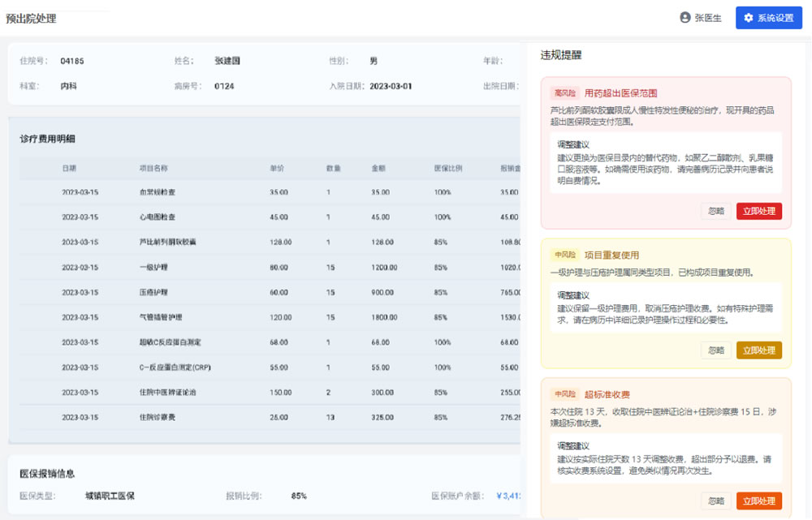Click 立即处理 for 项目重复使用 alert
This screenshot has width=812, height=520.
[x=758, y=350]
